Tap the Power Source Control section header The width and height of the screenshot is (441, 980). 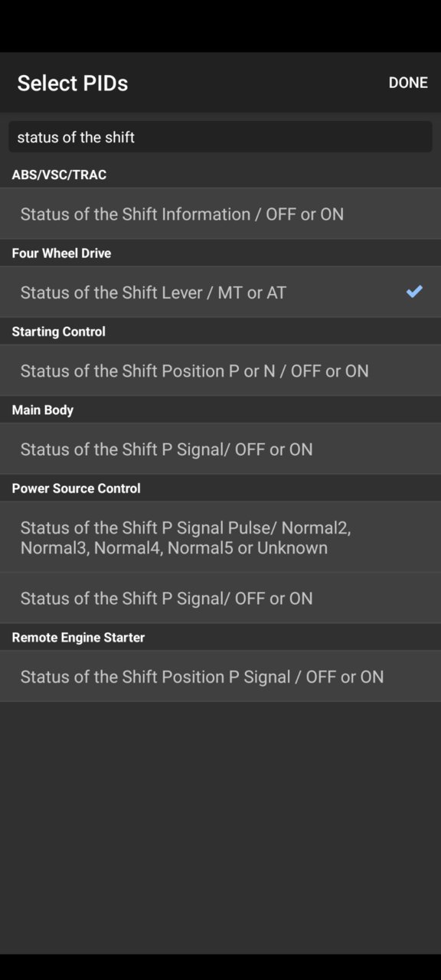coord(76,488)
